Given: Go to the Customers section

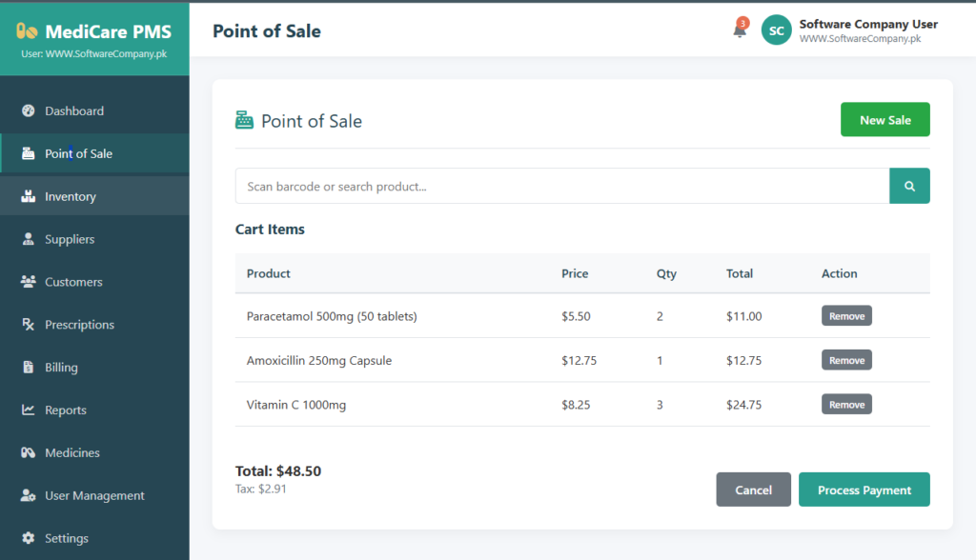Looking at the screenshot, I should pyautogui.click(x=73, y=282).
